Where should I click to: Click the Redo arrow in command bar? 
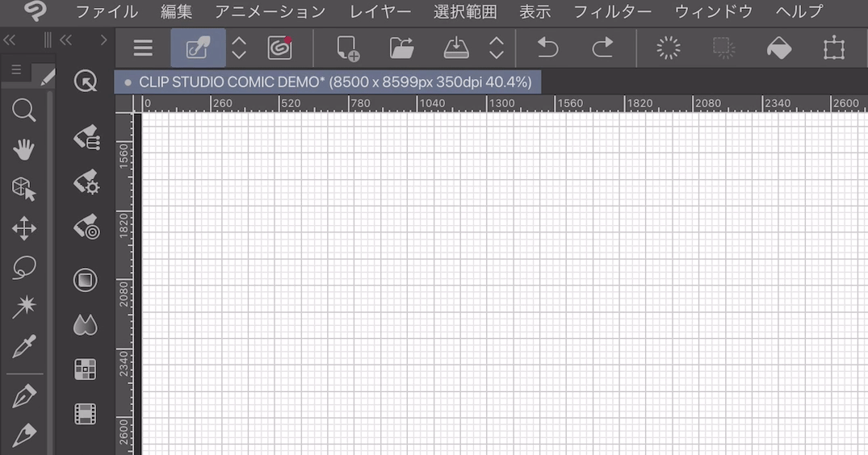(x=602, y=48)
